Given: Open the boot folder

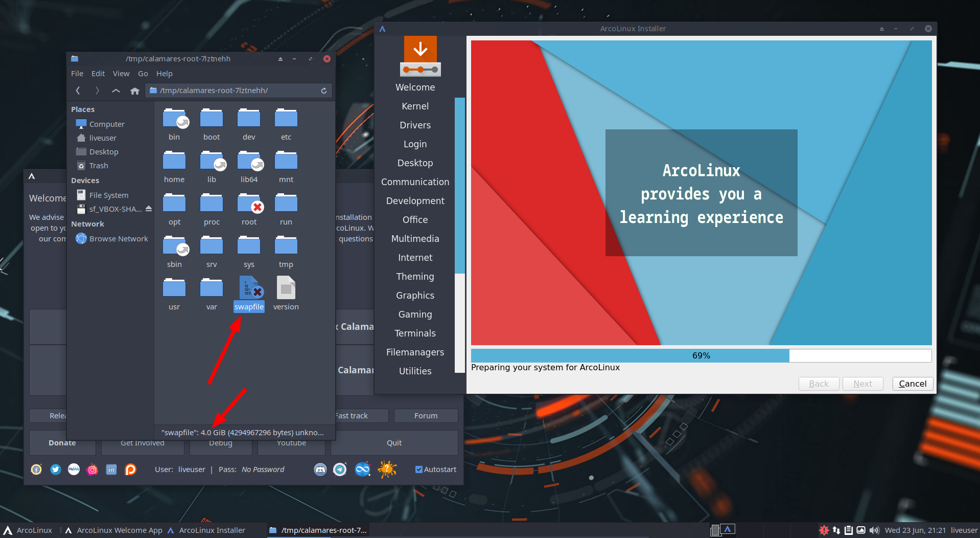Looking at the screenshot, I should [212, 124].
